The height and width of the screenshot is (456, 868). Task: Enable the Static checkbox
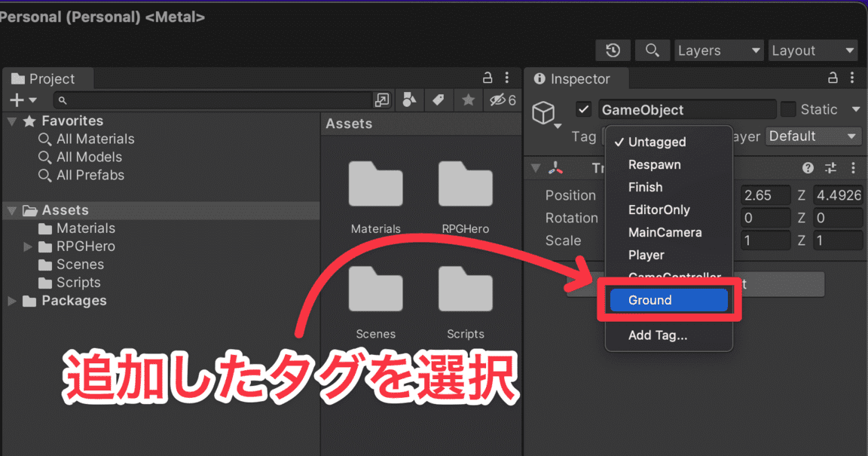[x=790, y=109]
